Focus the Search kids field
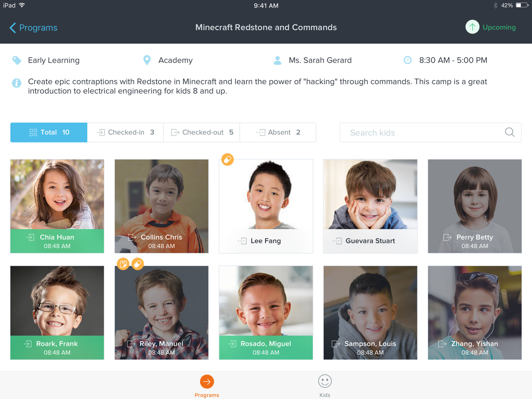532x399 pixels. (x=431, y=133)
